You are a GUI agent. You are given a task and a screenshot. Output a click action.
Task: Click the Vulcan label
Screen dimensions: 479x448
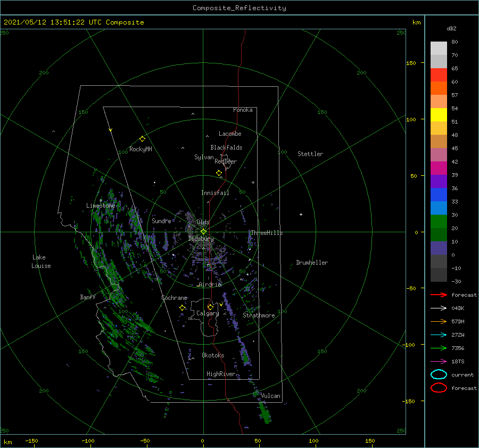(x=270, y=396)
